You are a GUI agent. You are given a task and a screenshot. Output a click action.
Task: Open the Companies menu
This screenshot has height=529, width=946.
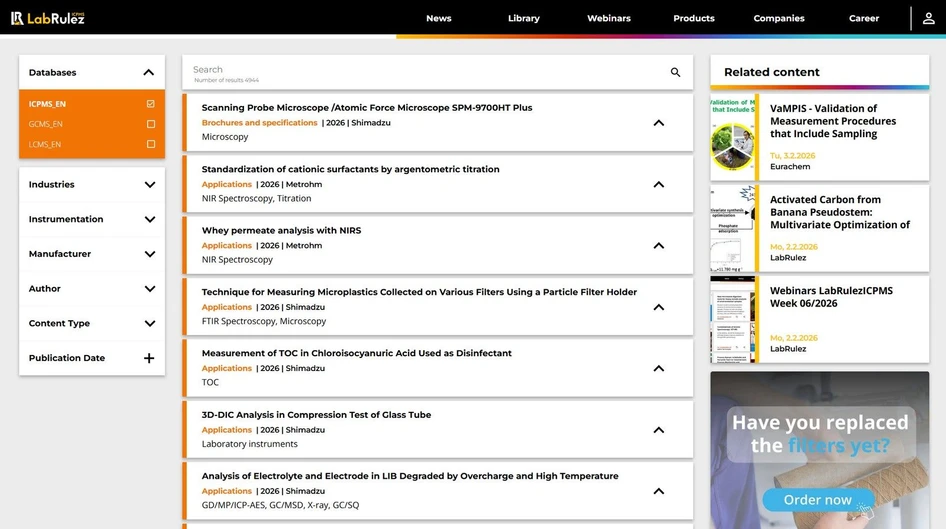779,18
